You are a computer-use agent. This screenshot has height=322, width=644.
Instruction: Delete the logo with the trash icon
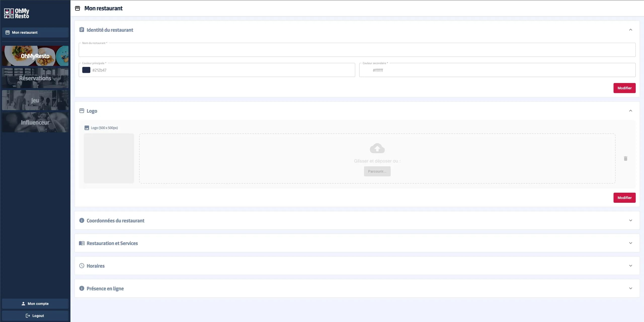point(625,158)
